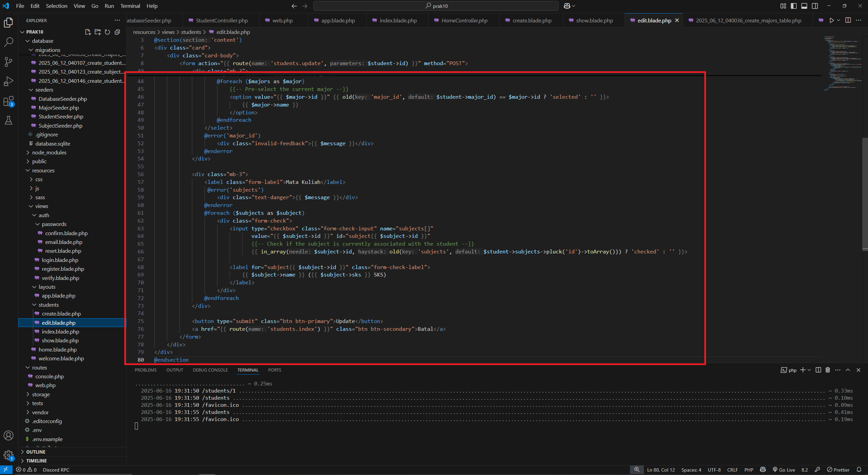Open Prettier from the status bar
The image size is (868, 475).
click(839, 470)
